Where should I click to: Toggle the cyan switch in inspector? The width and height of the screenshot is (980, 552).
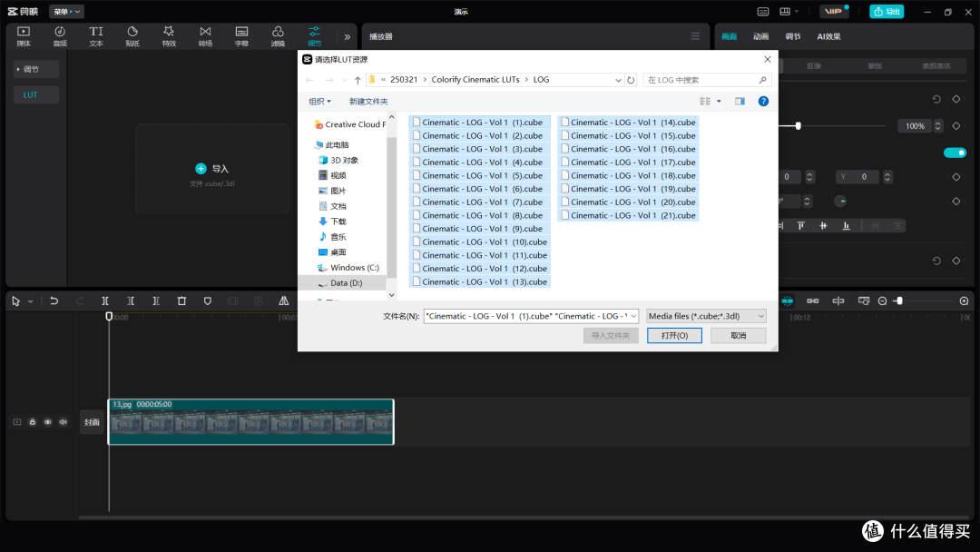pos(955,153)
